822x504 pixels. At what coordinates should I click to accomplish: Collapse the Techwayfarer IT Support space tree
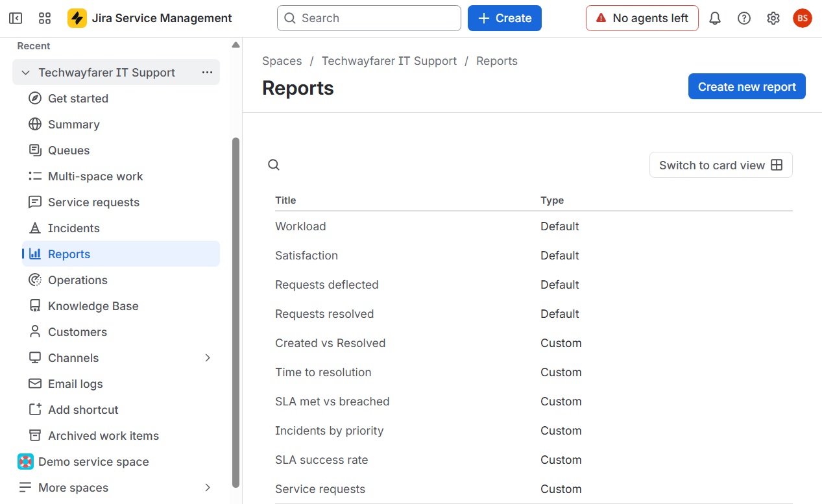[25, 73]
